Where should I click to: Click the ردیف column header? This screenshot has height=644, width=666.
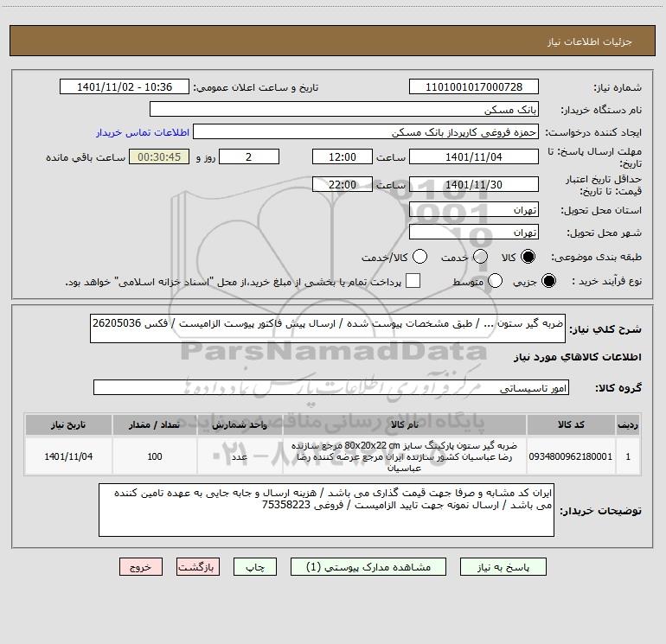[628, 425]
